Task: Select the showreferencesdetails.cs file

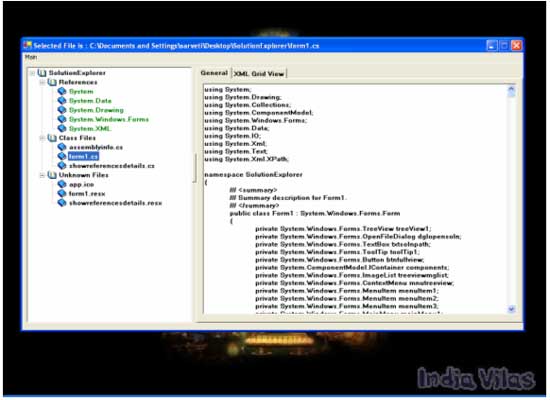Action: point(112,166)
